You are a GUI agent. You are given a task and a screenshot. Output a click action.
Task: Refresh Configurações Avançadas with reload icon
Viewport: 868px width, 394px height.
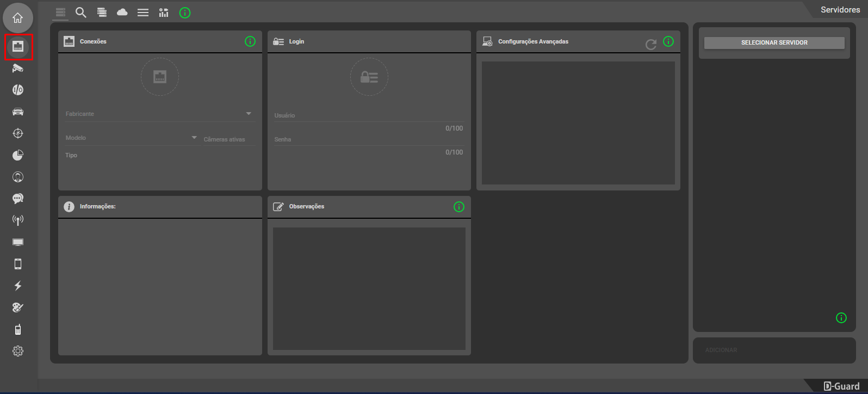(650, 45)
